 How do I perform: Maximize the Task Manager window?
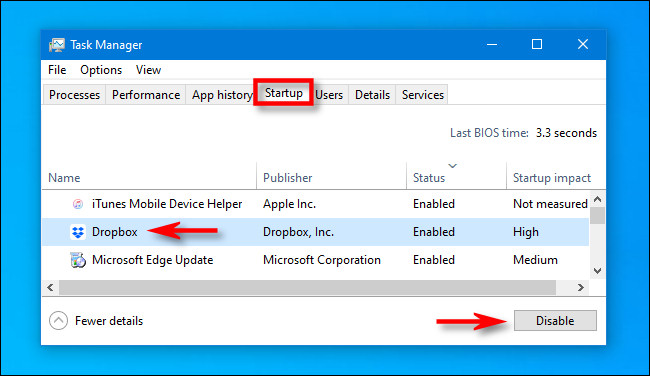click(537, 44)
